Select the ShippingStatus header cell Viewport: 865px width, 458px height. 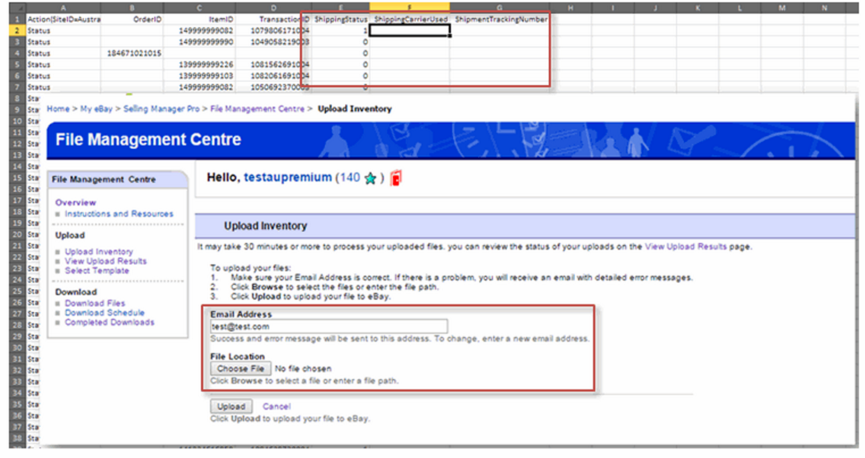click(x=341, y=19)
